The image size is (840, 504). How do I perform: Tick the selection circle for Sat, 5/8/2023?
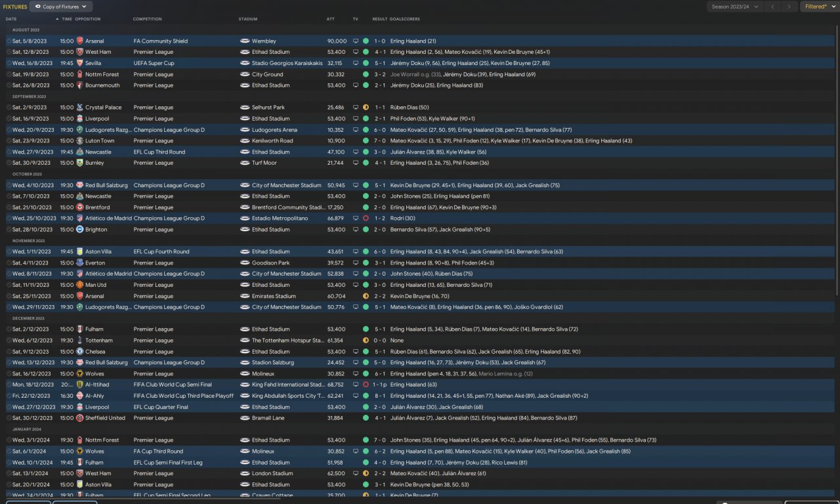tap(9, 41)
